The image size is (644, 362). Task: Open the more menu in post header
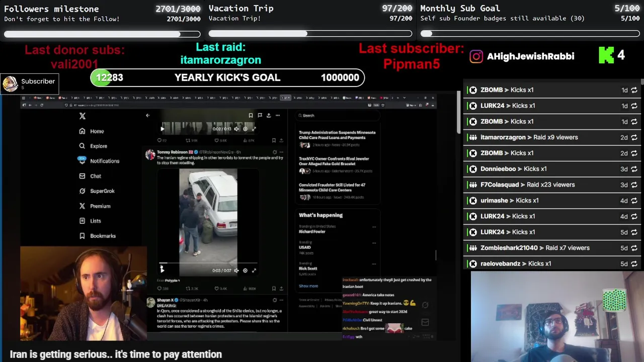tap(278, 116)
